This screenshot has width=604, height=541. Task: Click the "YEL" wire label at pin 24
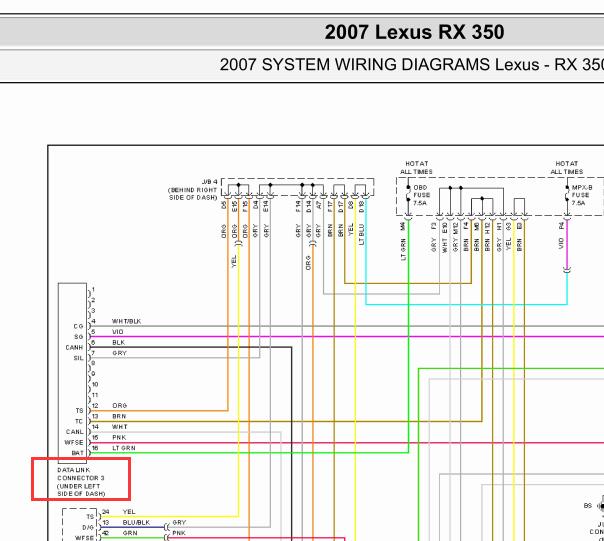pos(129,512)
